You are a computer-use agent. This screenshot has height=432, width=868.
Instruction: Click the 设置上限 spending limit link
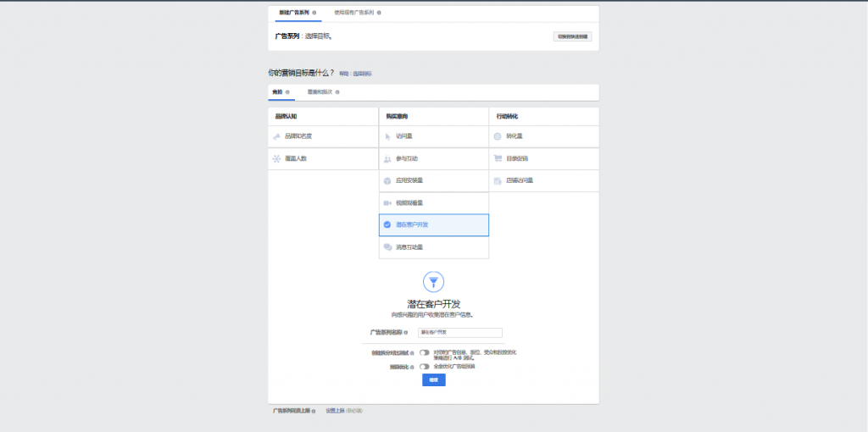pos(335,411)
